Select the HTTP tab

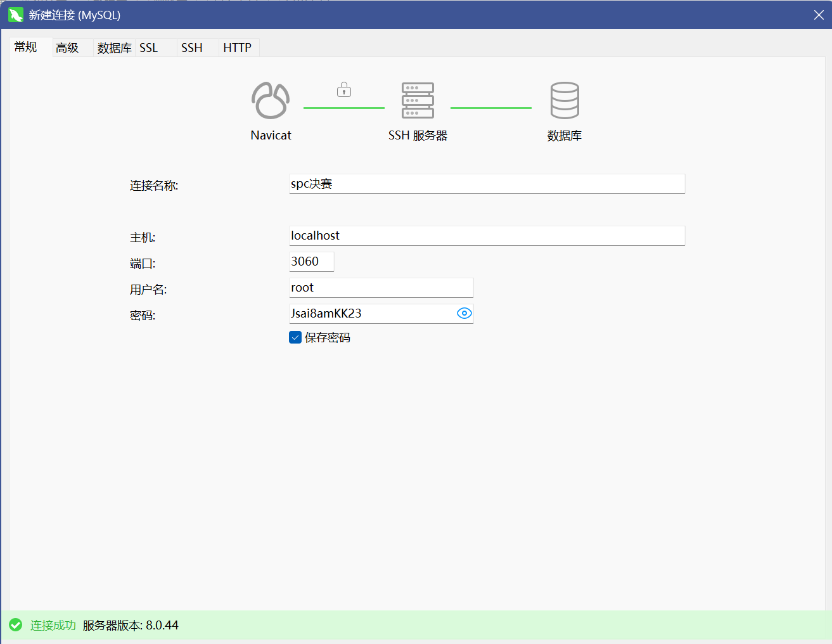pyautogui.click(x=237, y=48)
